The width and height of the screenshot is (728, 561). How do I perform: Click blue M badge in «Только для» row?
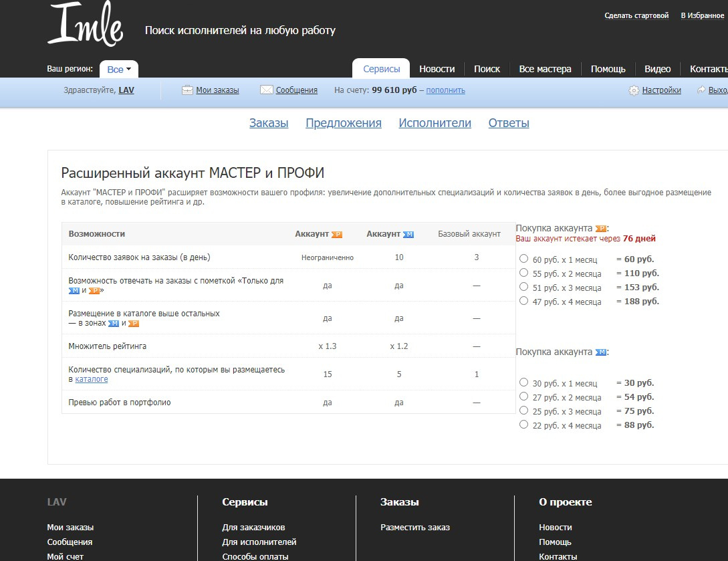tap(74, 291)
